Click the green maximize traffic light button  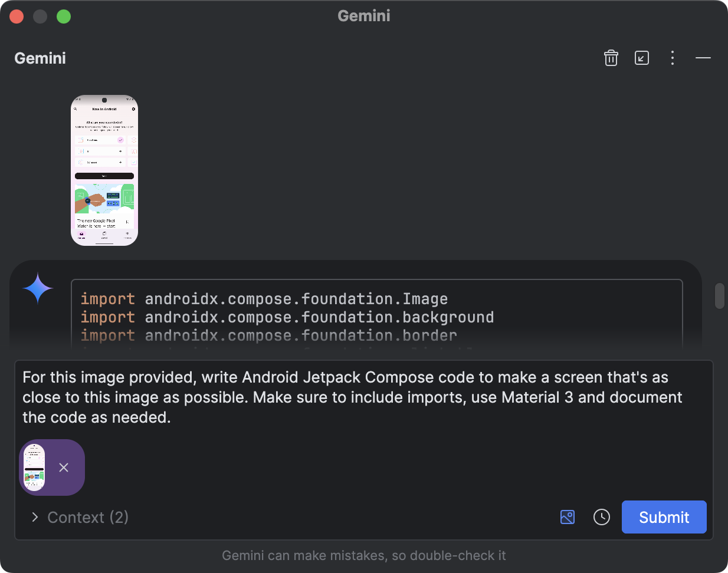pos(63,16)
